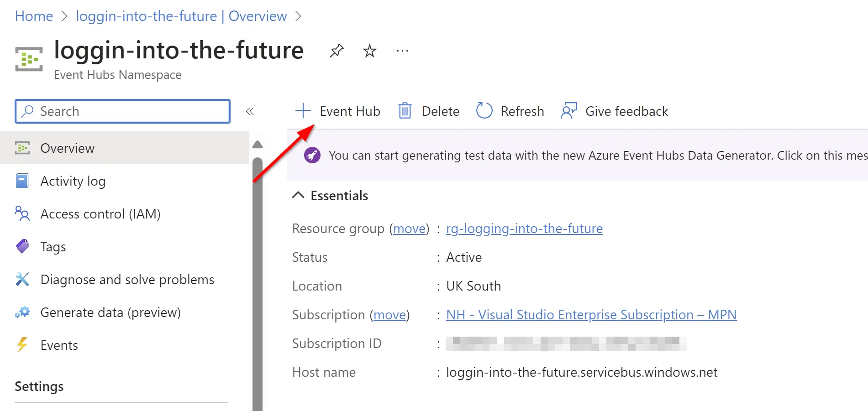Click the sidebar vertical scrollbar thumb
The image size is (868, 411).
pyautogui.click(x=258, y=284)
